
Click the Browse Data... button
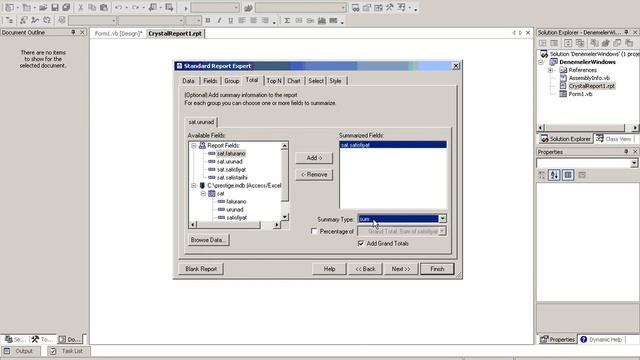pyautogui.click(x=208, y=240)
